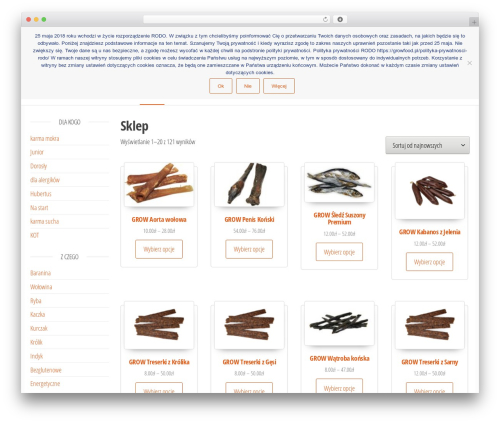Image resolution: width=500 pixels, height=423 pixels.
Task: Filter by Wołowina ingredient
Action: (41, 287)
